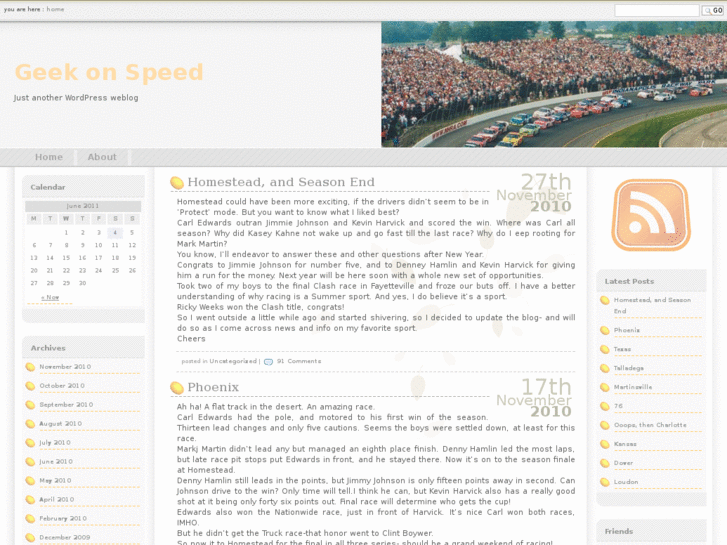This screenshot has height=545, width=727.
Task: Open the Geek on Speed site title
Action: pyautogui.click(x=109, y=72)
